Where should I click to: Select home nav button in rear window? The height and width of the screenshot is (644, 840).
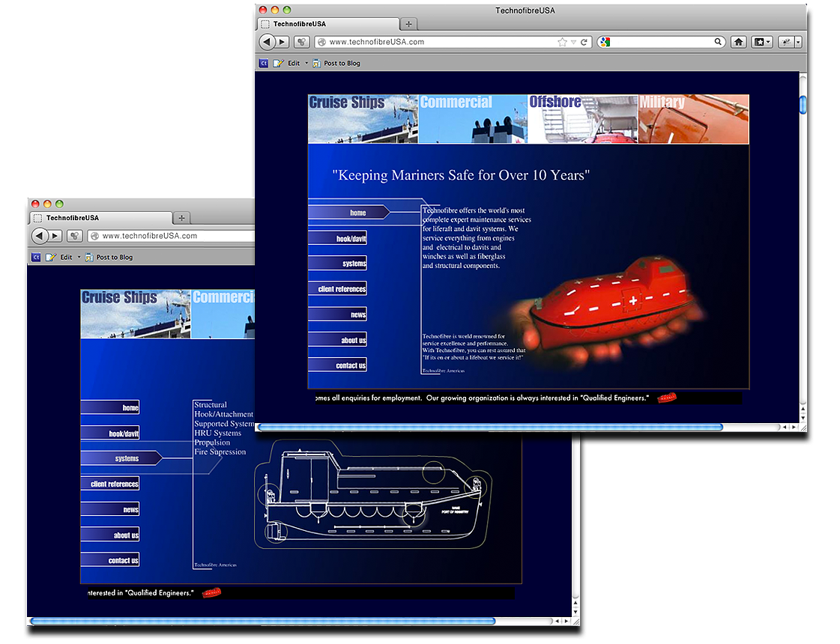point(110,407)
